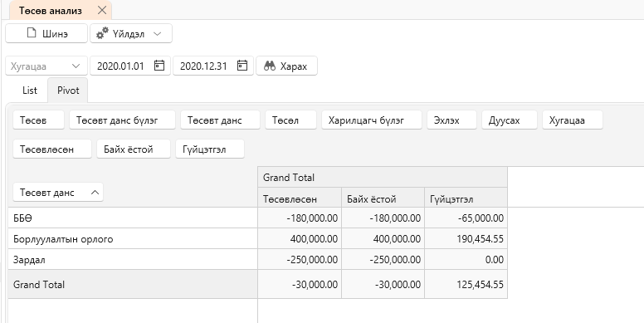Viewport: 644px width, 323px height.
Task: Click the Төсөв pivot field
Action: (39, 120)
